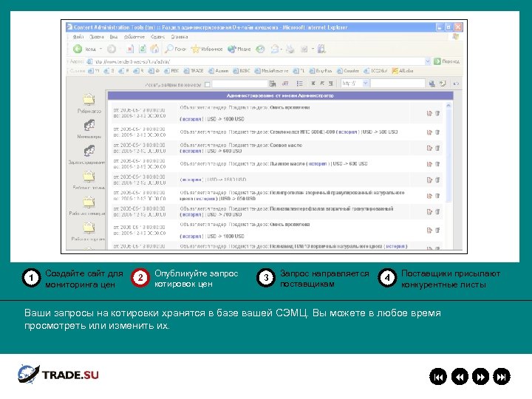Toggle italic formatting in editor toolbar
532x399 pixels.
click(x=322, y=83)
